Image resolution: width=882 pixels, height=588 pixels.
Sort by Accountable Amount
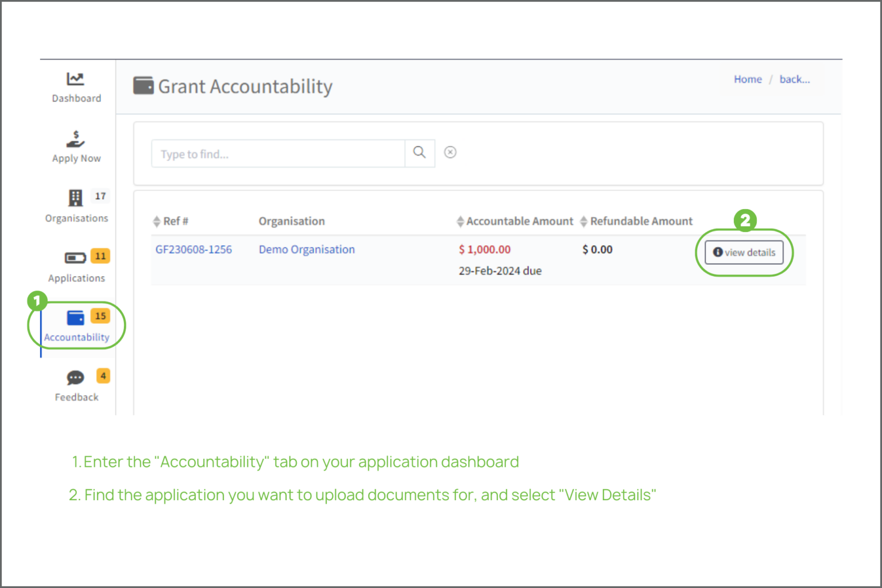point(460,221)
